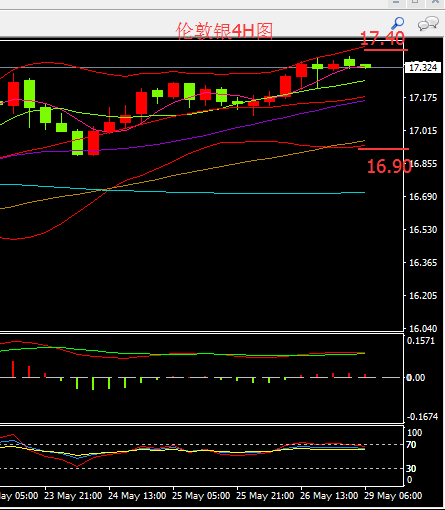Image resolution: width=445 pixels, height=510 pixels.
Task: Open the chat bubbles icon
Action: pyautogui.click(x=428, y=24)
